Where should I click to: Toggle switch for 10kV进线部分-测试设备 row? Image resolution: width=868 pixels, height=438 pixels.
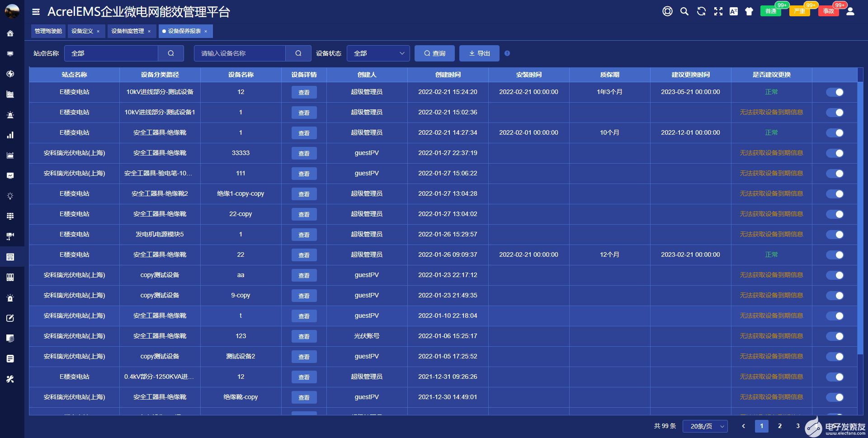835,92
